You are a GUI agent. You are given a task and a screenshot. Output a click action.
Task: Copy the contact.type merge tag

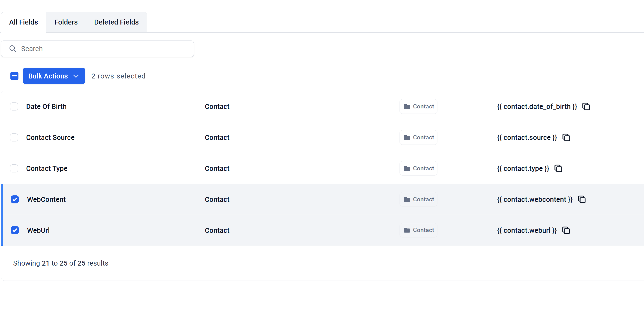(x=558, y=168)
